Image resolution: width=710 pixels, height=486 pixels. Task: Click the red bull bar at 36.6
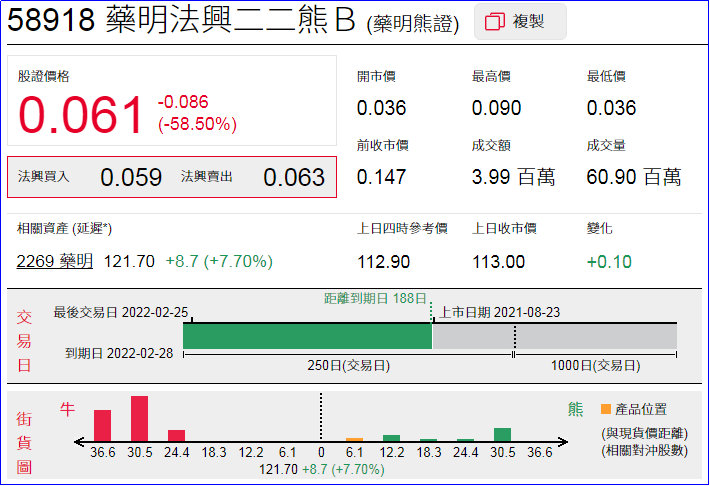click(102, 426)
